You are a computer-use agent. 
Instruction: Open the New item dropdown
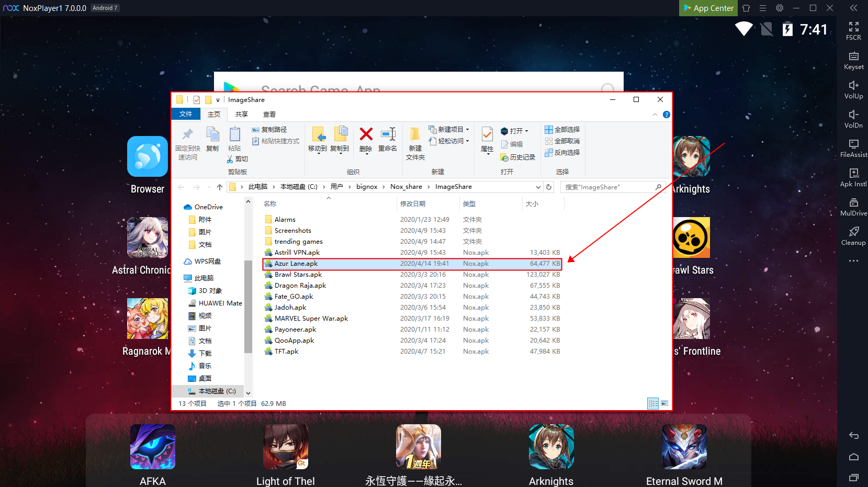click(449, 129)
